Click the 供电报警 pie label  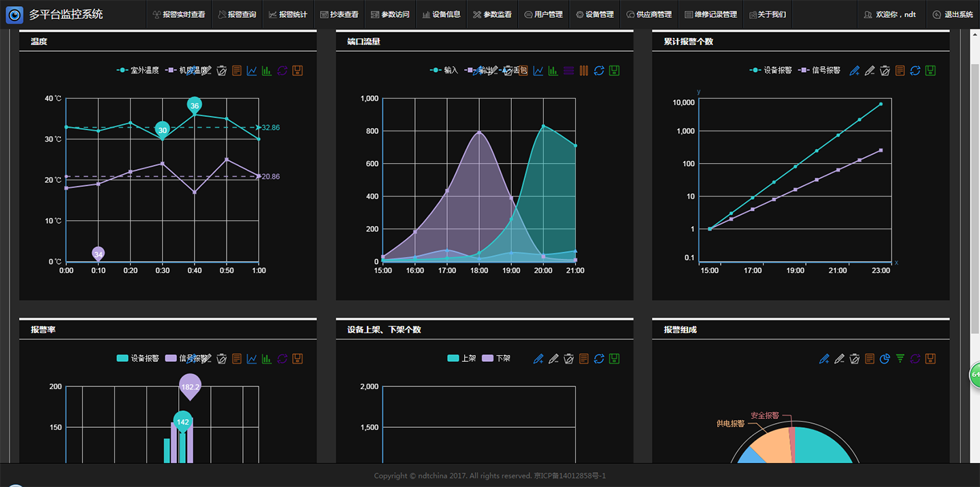pos(730,423)
